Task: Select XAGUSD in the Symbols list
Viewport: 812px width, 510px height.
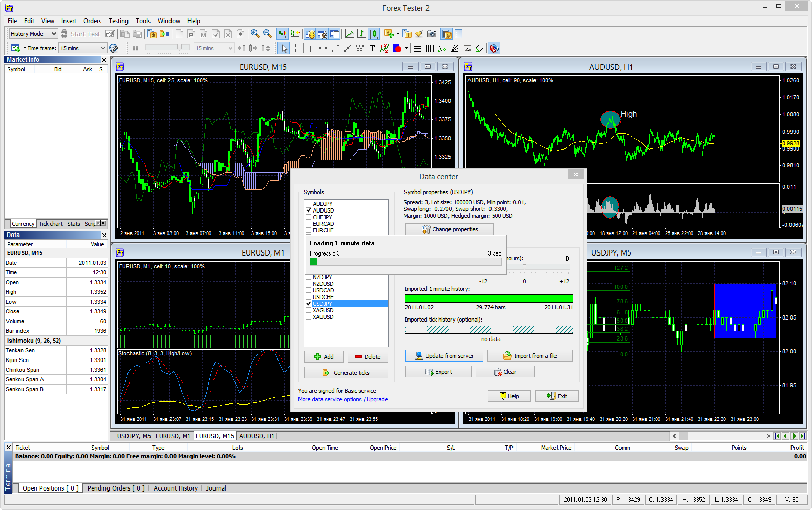Action: 323,310
